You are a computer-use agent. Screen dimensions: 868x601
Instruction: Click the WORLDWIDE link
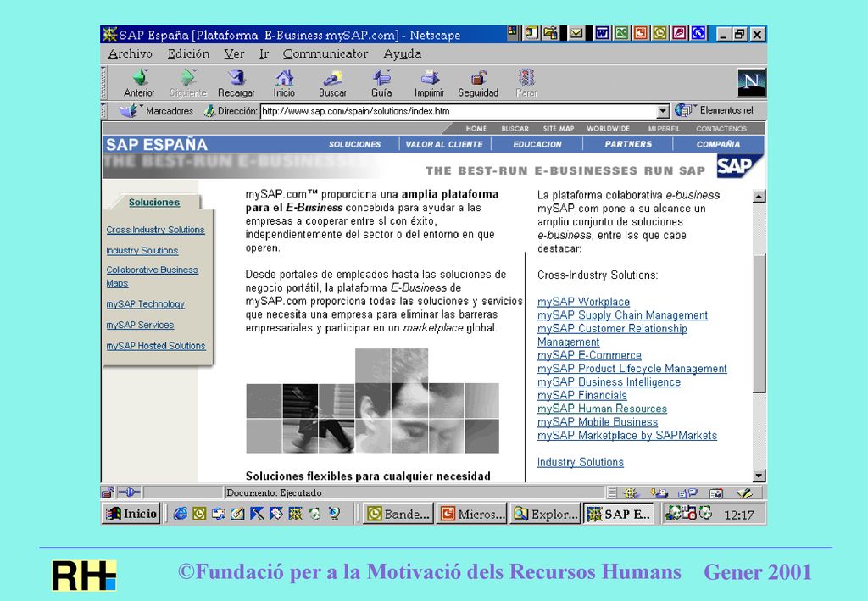pyautogui.click(x=609, y=128)
